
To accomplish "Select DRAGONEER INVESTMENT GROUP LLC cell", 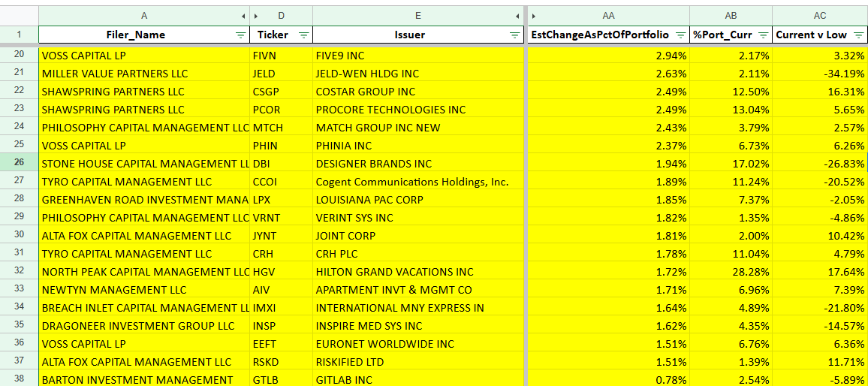I will click(x=144, y=326).
